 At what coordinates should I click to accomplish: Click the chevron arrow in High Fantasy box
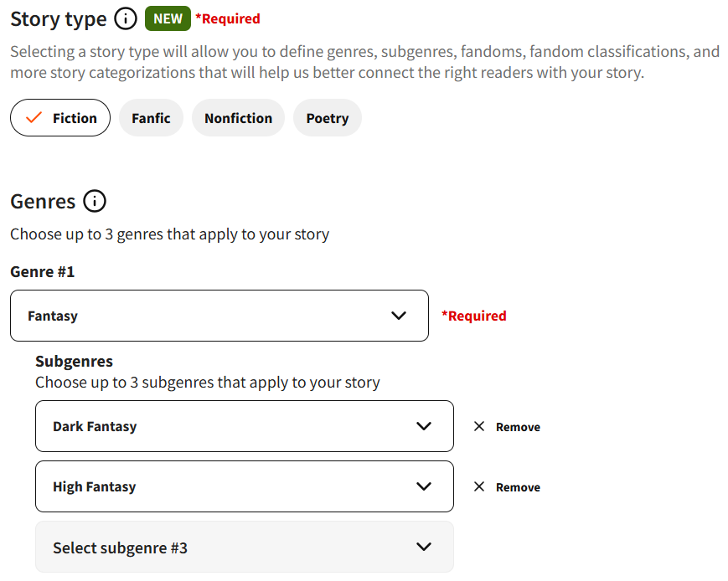424,486
